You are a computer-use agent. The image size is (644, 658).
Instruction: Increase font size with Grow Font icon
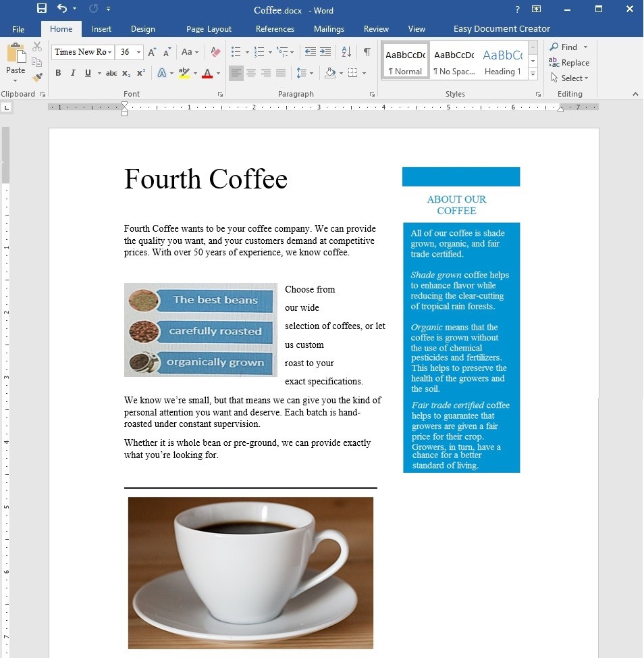(x=152, y=52)
